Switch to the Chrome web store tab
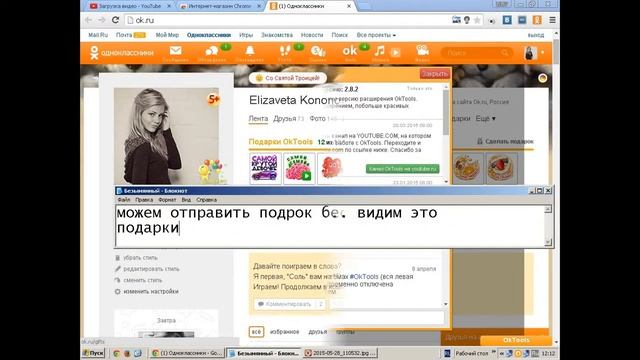The image size is (640, 360). 220,6
